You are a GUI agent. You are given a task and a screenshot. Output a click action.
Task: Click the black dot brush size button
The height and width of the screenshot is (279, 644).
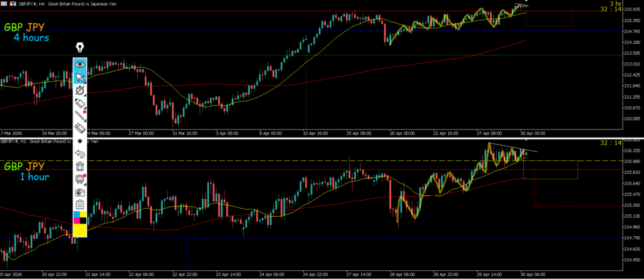click(x=80, y=141)
